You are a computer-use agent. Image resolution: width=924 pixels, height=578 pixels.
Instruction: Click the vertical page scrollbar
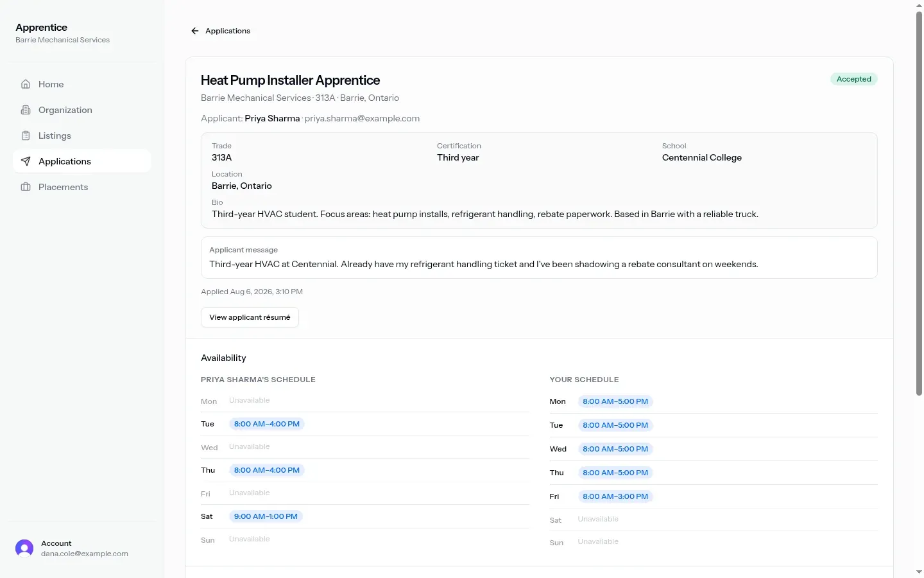click(919, 203)
